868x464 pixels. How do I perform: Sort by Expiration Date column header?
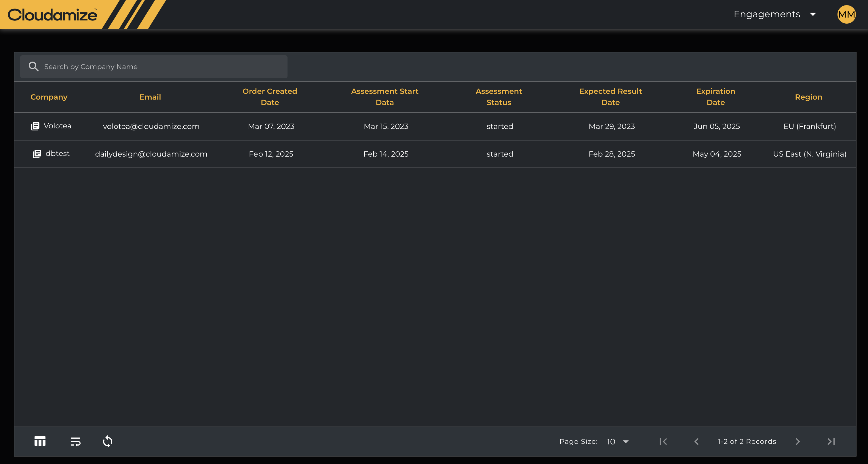(715, 97)
